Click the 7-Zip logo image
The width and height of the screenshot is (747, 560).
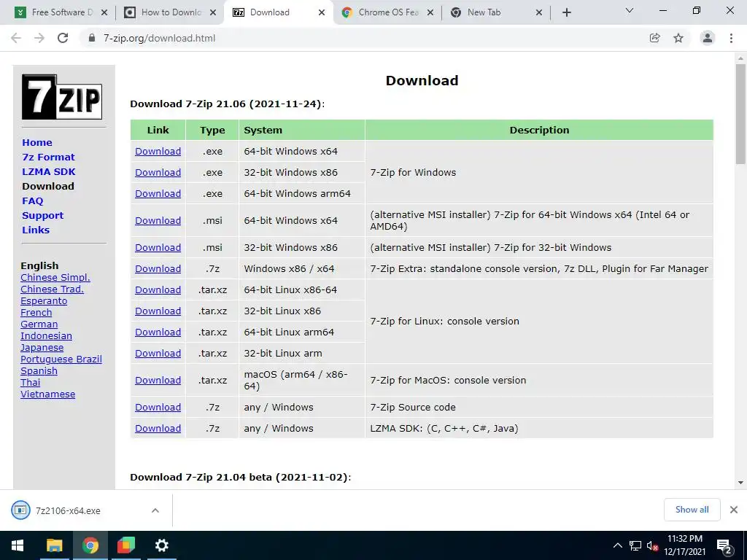(x=62, y=97)
